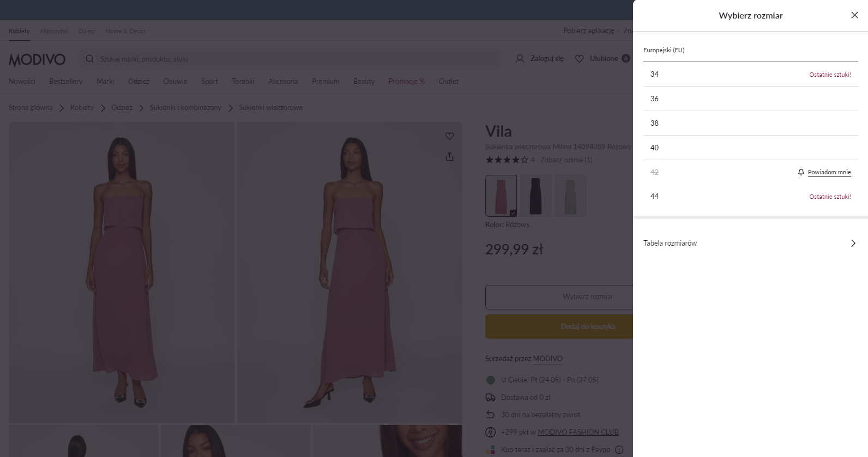Select size 36 in the list
Screen dimensions: 868x457
(751, 99)
